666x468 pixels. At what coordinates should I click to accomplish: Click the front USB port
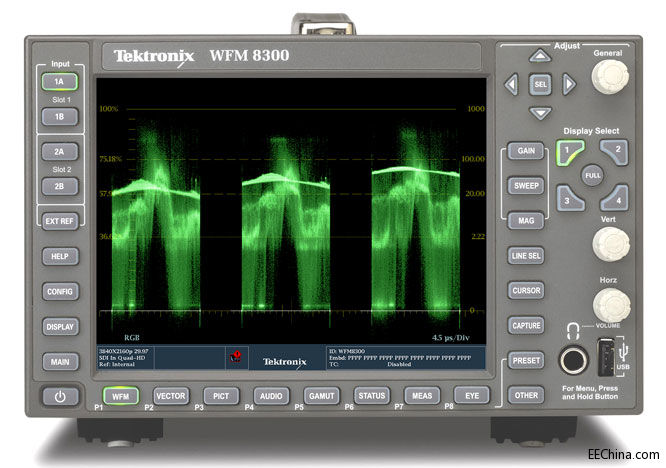click(606, 357)
